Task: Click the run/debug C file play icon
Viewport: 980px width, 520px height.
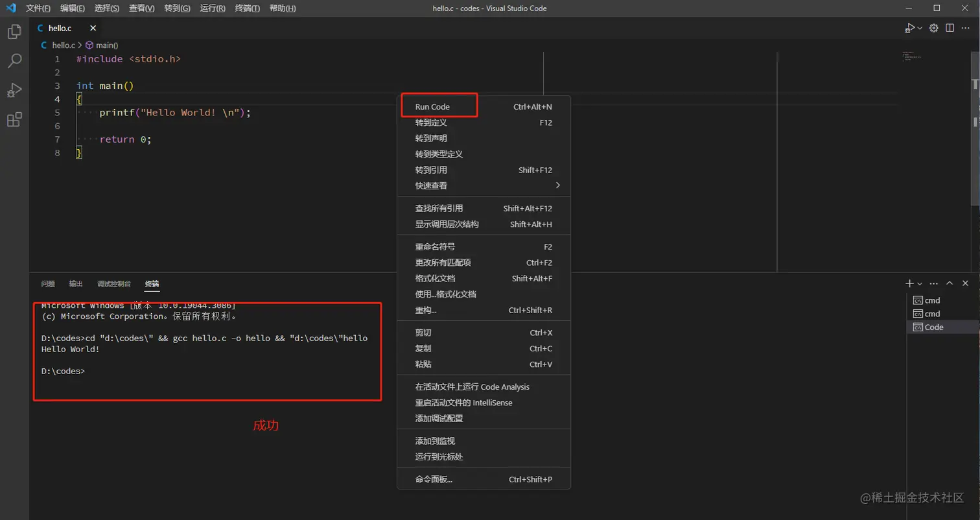Action: (909, 28)
